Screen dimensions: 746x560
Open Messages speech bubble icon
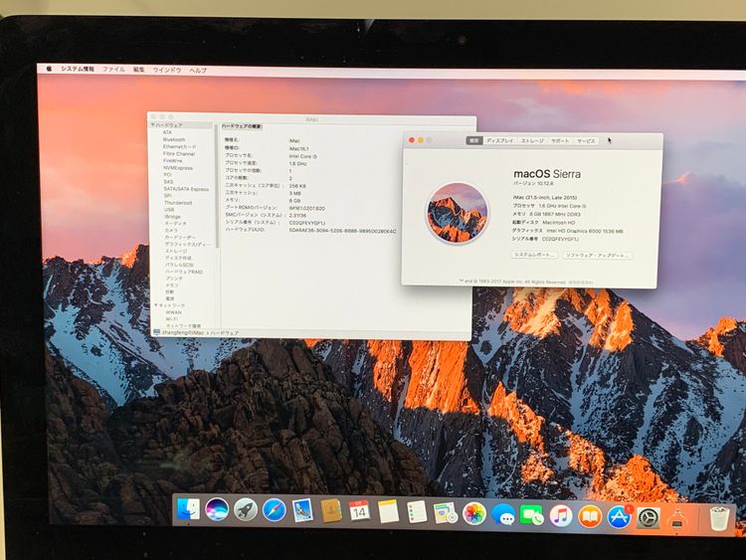[503, 515]
